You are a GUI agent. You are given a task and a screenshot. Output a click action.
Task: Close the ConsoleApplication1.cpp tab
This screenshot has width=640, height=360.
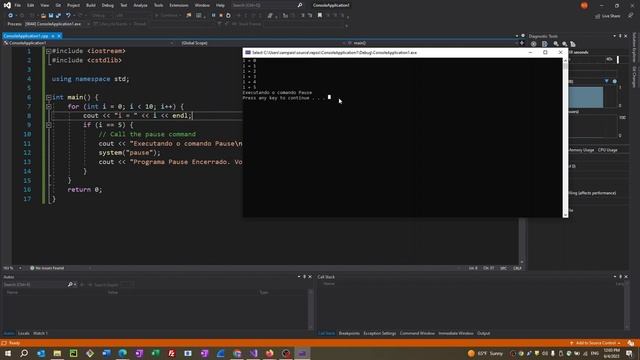coord(59,36)
